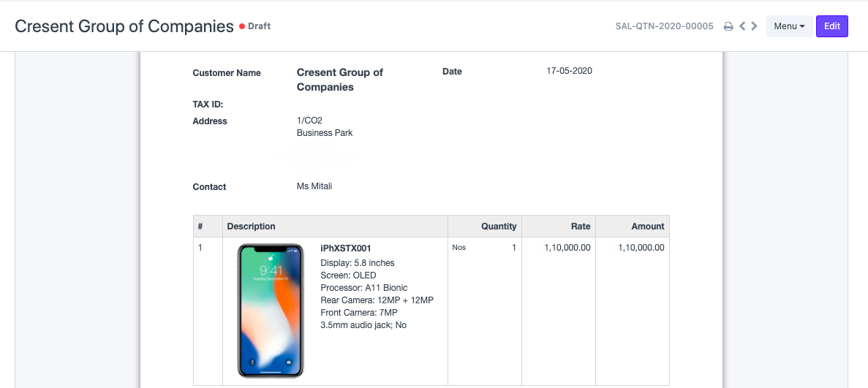Click the page title Cresent Group of Companies
This screenshot has height=388, width=868.
[124, 26]
